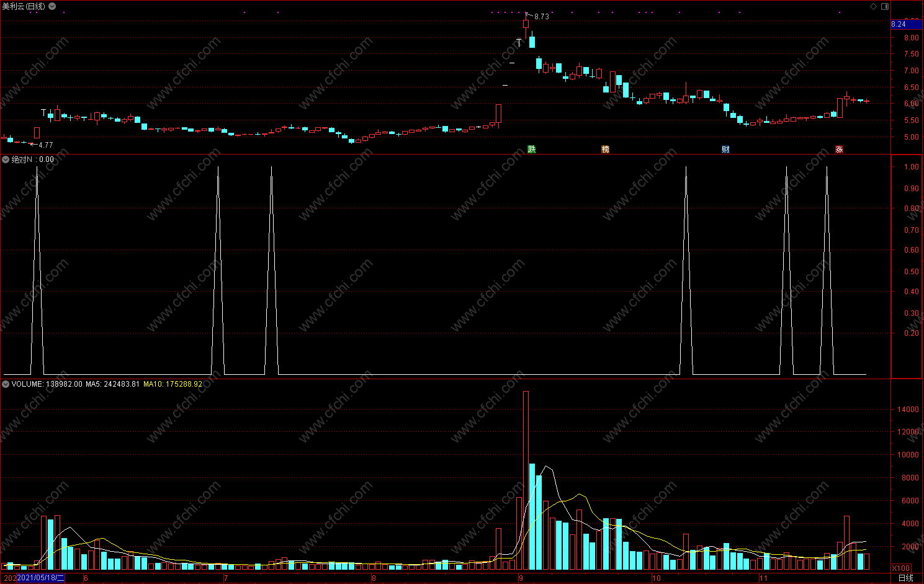Click the 1.00 indicator axis label
924x584 pixels.
coord(911,167)
